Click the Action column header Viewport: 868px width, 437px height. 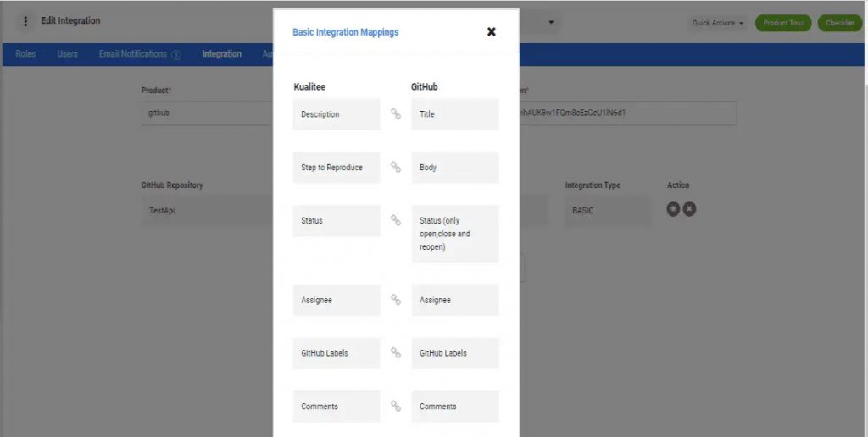678,185
